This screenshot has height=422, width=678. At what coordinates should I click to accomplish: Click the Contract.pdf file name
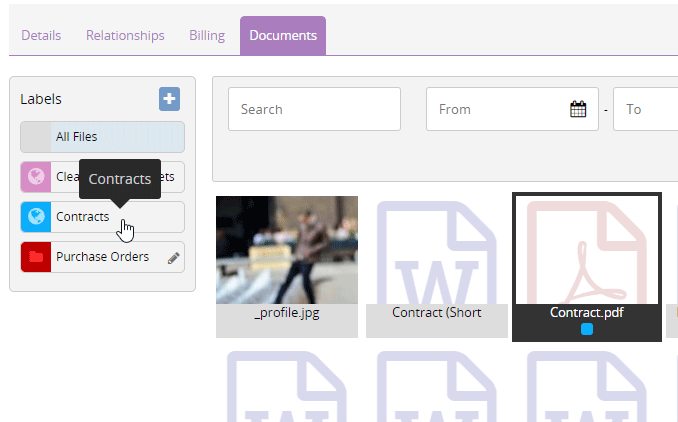(587, 313)
